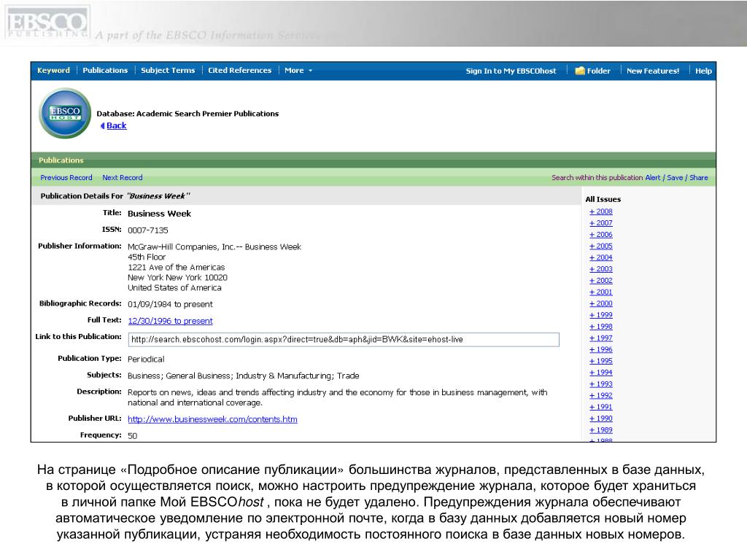747x560 pixels.
Task: Expand the 2004 issues
Action: tap(601, 257)
